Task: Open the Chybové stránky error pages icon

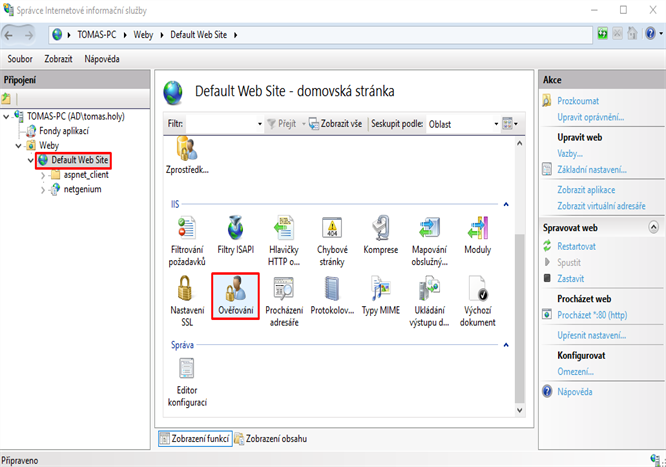Action: [x=332, y=241]
